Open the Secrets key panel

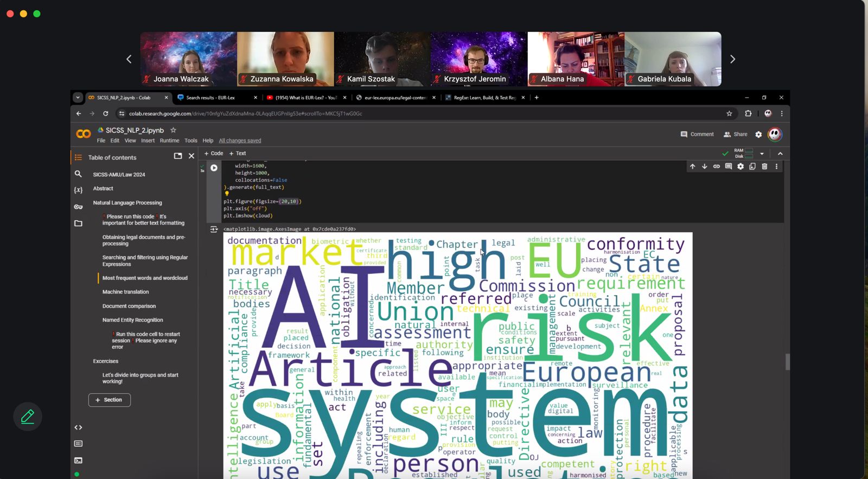point(78,207)
